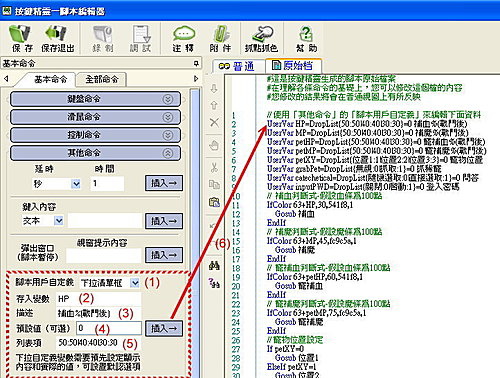Click the copy icon in vertical toolbar

click(x=214, y=184)
